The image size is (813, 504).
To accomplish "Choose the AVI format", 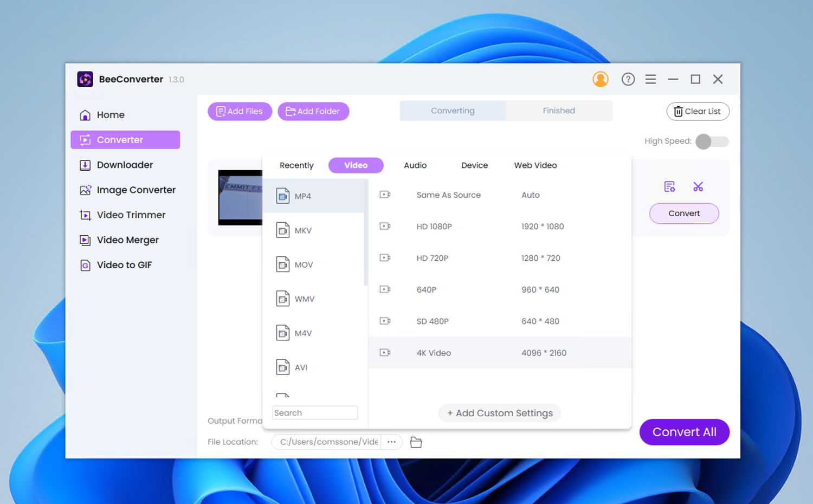I will click(x=313, y=367).
